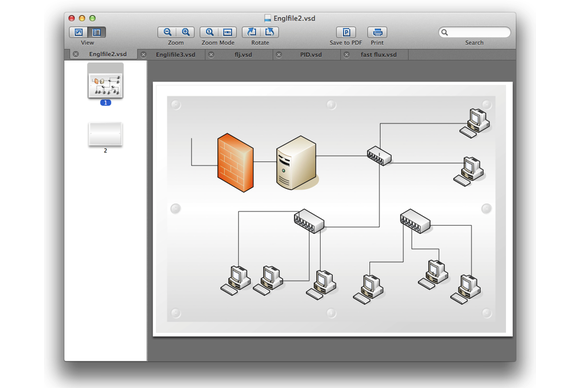Focus the Search field
This screenshot has height=388, width=580.
(x=474, y=33)
